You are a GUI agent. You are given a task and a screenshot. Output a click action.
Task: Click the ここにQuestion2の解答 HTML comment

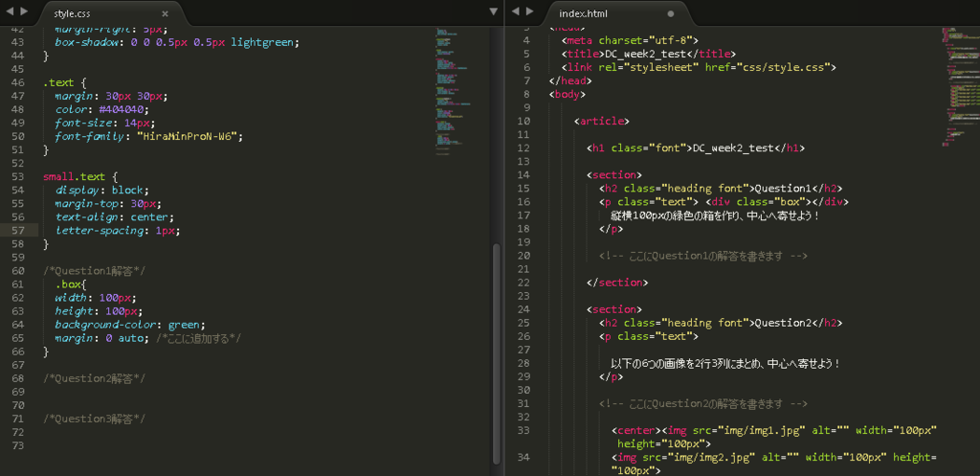pos(703,403)
